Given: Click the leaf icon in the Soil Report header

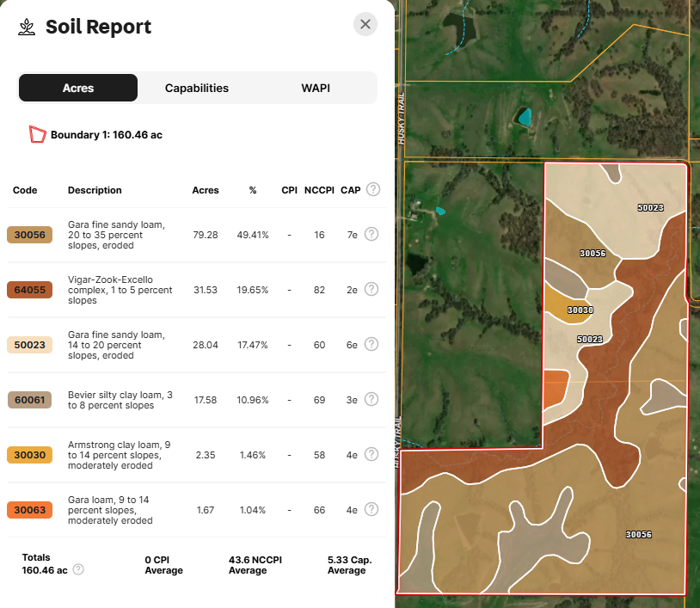Looking at the screenshot, I should point(27,27).
